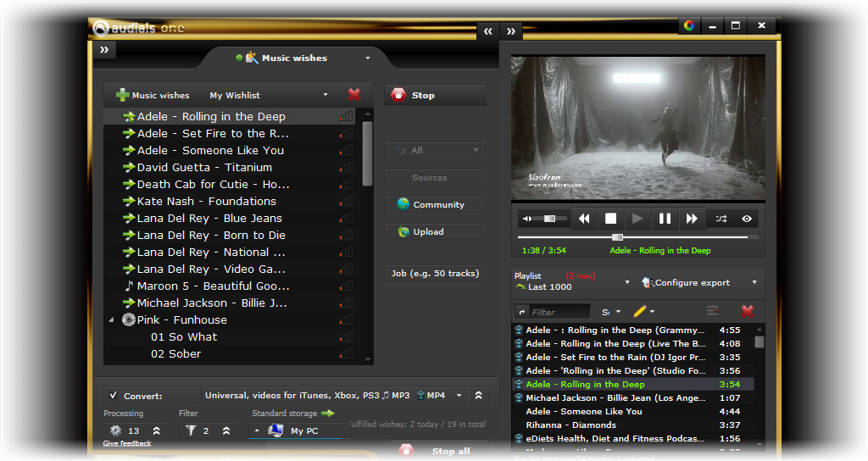Click the Sources button
868x461 pixels.
[x=435, y=178]
